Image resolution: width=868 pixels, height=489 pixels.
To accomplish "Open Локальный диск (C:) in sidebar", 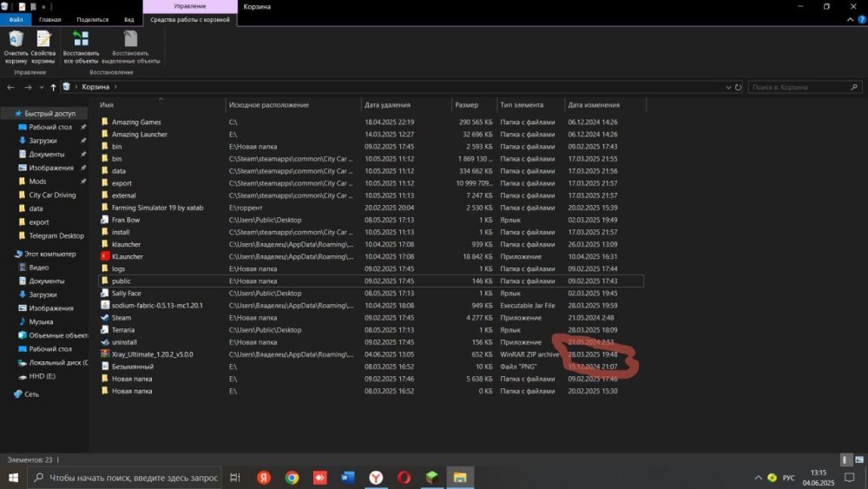I will 53,363.
